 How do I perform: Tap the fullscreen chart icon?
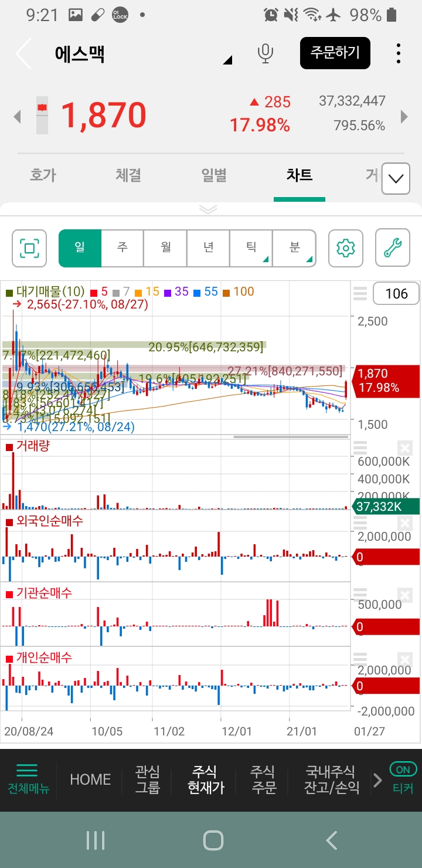(29, 248)
